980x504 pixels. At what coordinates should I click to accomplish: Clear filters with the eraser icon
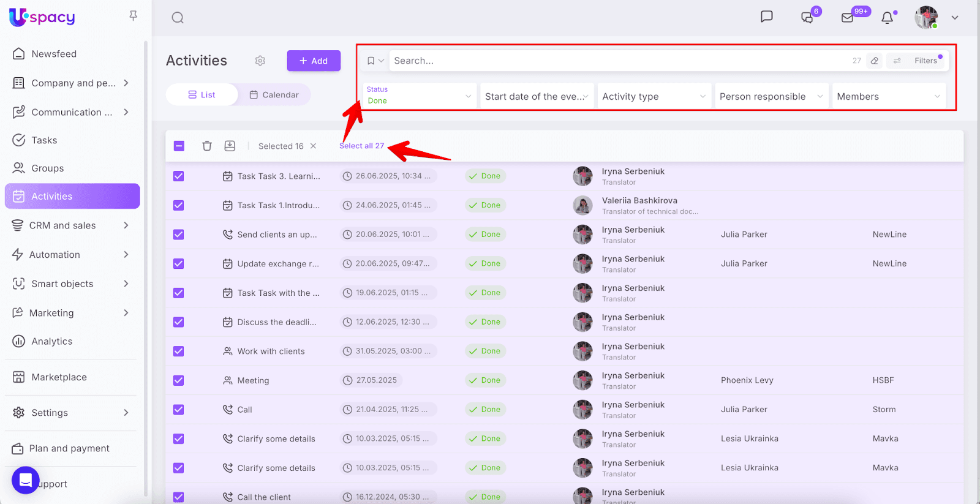875,61
